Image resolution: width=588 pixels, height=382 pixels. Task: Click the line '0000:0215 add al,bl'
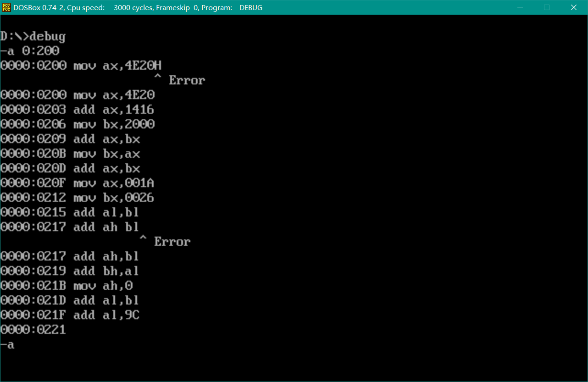[70, 212]
